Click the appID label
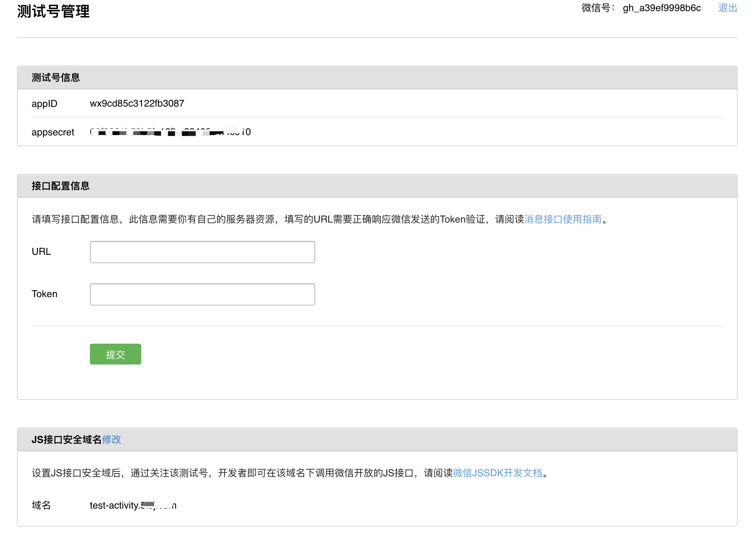The width and height of the screenshot is (756, 536). click(x=44, y=103)
